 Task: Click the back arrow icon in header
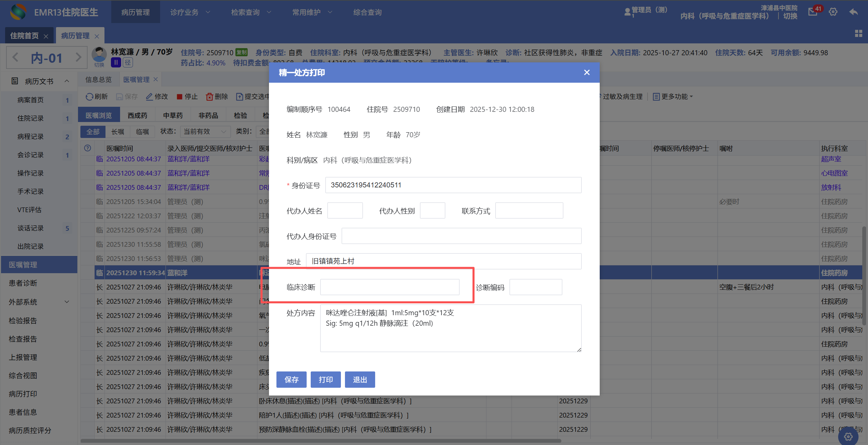(853, 12)
